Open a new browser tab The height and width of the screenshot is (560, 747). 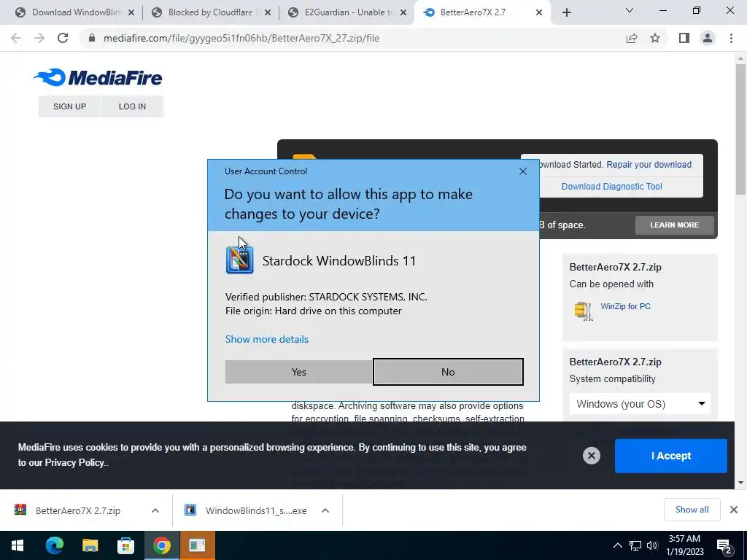pos(566,13)
